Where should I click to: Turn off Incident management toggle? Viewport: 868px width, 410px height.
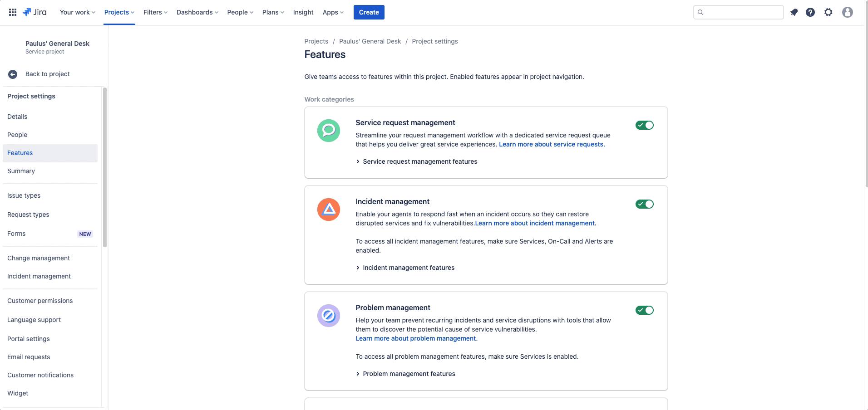tap(645, 204)
